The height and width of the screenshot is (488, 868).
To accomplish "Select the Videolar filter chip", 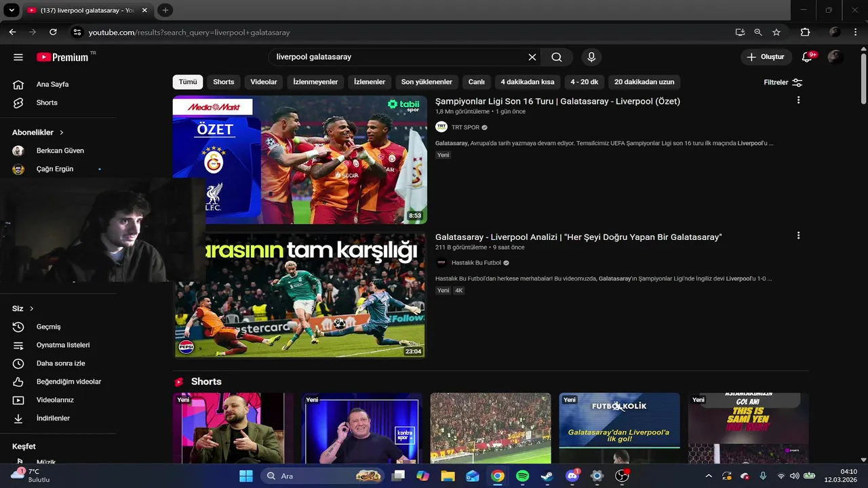I will click(264, 82).
